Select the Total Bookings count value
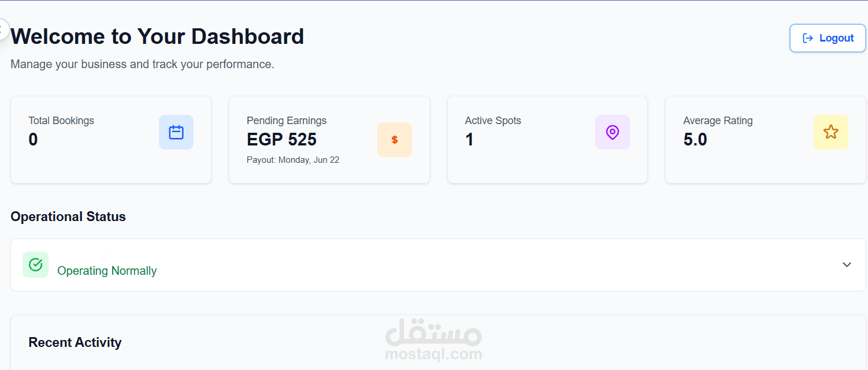 coord(33,140)
